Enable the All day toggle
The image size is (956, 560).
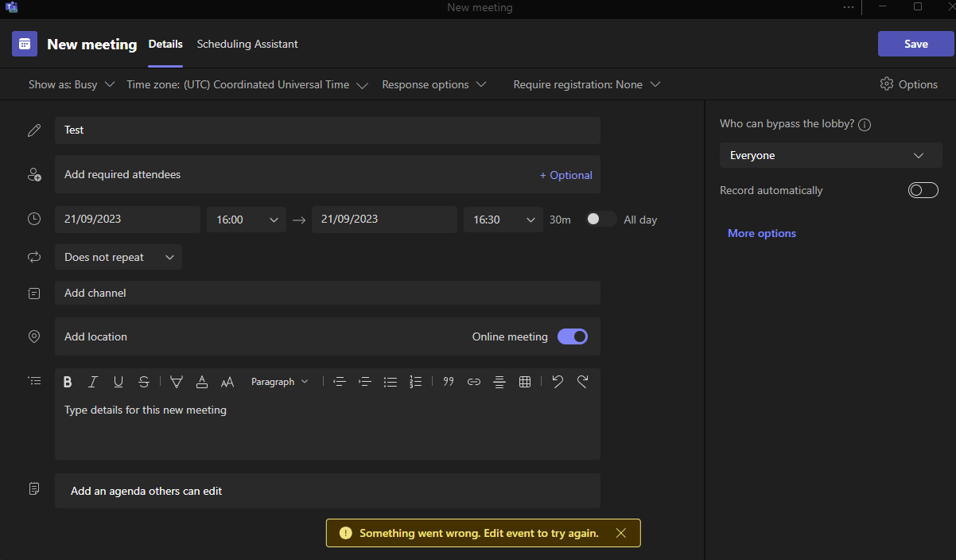coord(600,220)
